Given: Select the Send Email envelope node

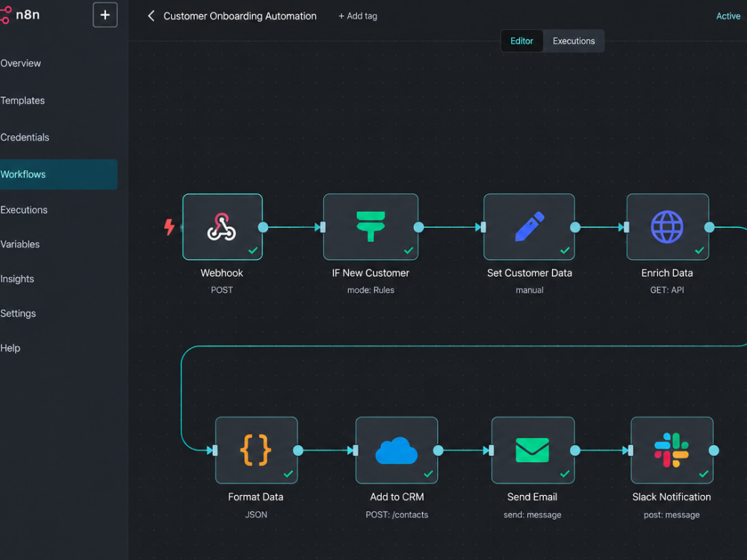Looking at the screenshot, I should pos(533,450).
